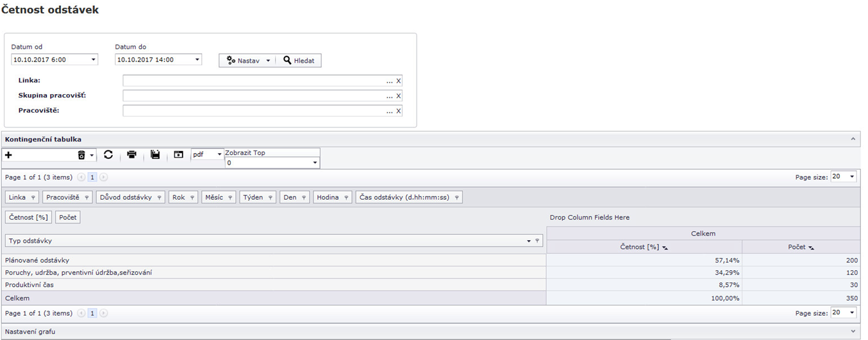Viewport: 868px width, 340px height.
Task: Click the trash delete icon
Action: 81,155
